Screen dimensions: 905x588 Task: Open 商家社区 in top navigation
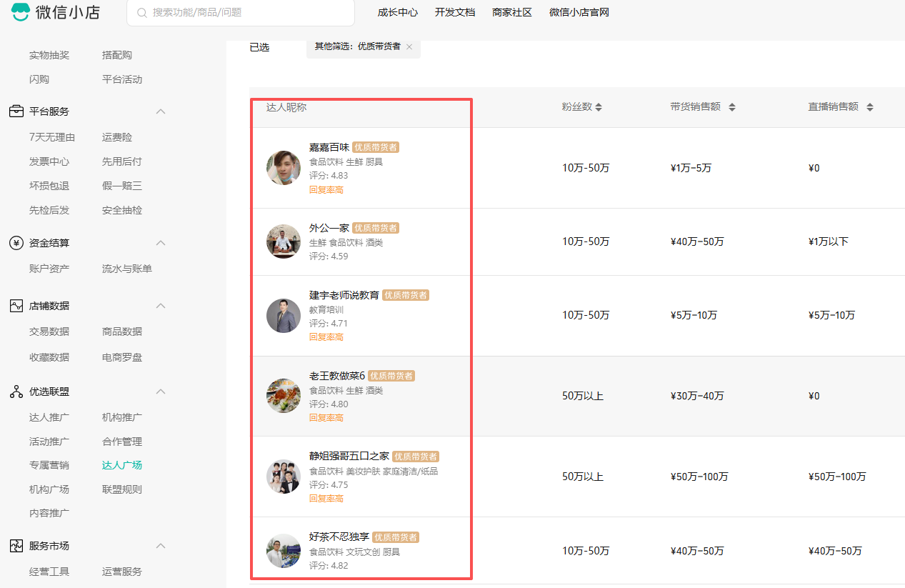(x=512, y=12)
